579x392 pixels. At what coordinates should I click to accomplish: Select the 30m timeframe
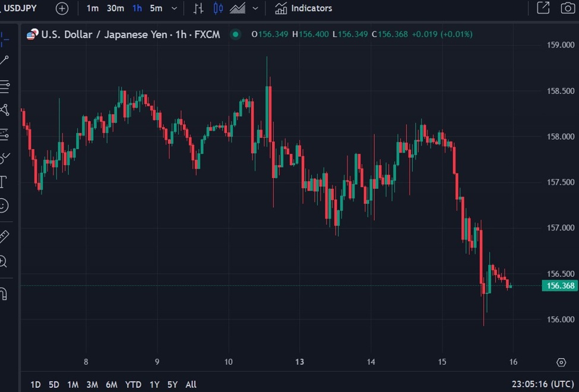[x=115, y=8]
